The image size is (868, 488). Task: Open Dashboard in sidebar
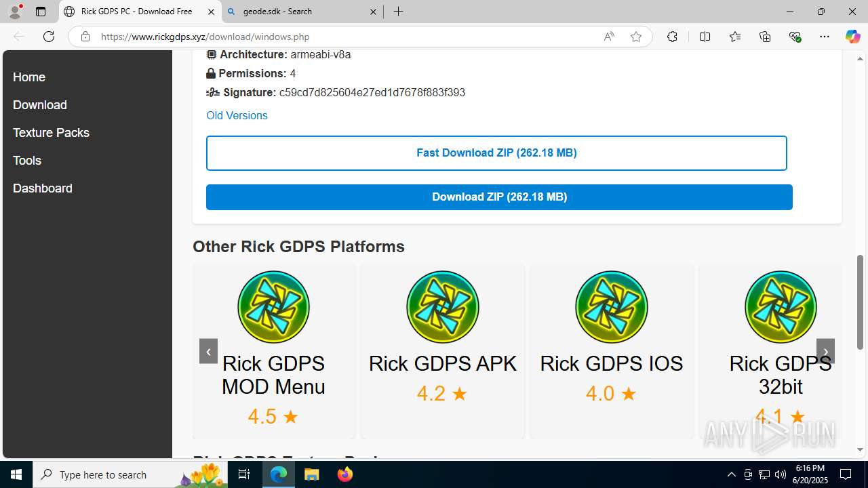click(x=43, y=188)
